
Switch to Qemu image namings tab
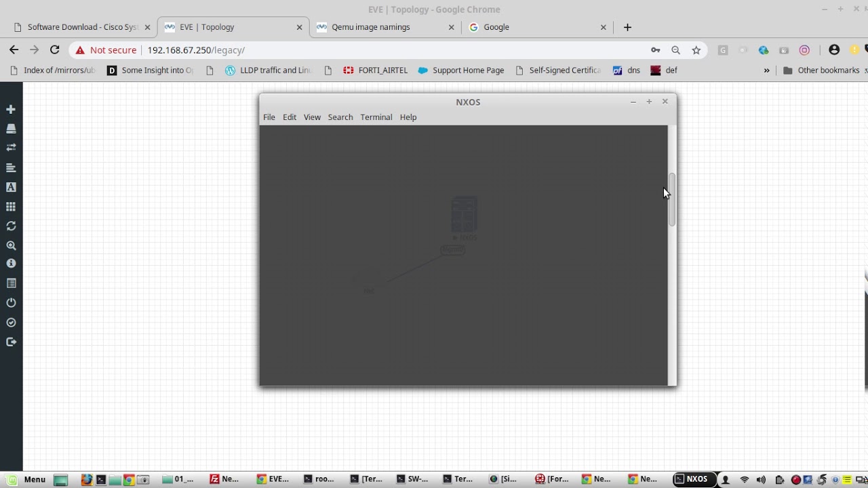[385, 27]
